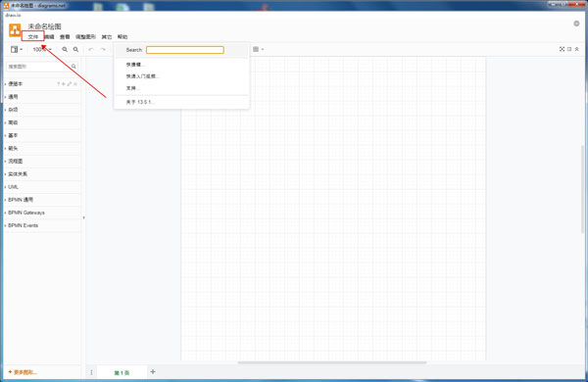Click the scratchpad close X icon
Viewport: 588px width, 382px height.
click(75, 84)
